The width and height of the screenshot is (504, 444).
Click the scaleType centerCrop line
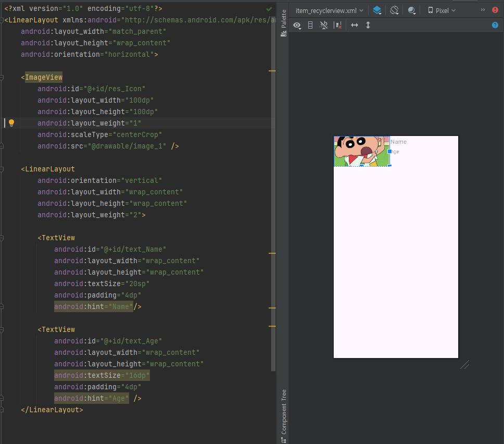pos(99,135)
